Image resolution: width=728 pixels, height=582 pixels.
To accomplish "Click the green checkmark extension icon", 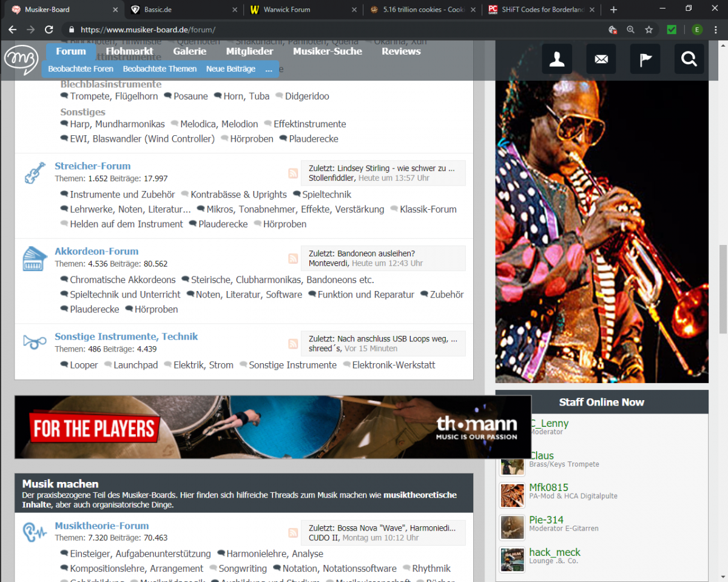I will [672, 29].
